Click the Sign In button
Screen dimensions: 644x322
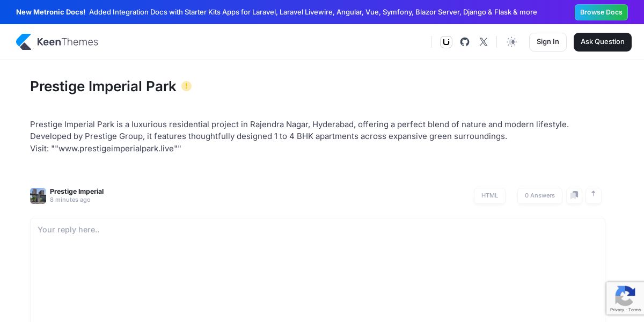(548, 42)
